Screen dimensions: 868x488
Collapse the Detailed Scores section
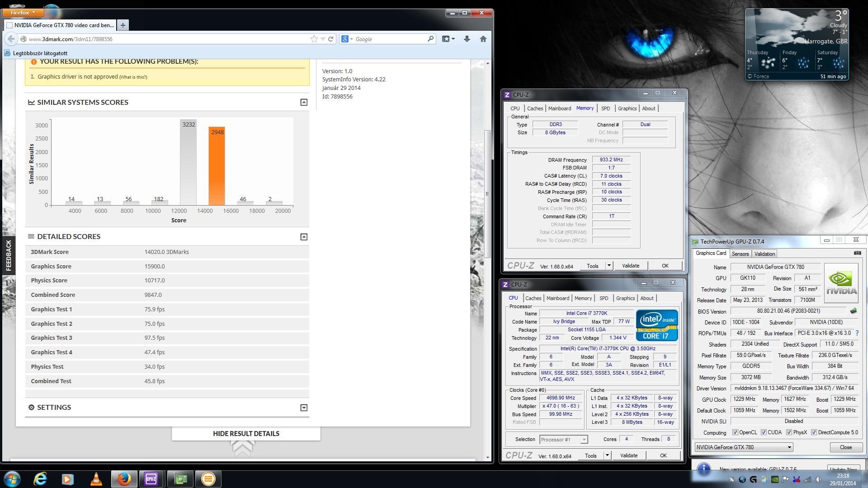pos(304,237)
